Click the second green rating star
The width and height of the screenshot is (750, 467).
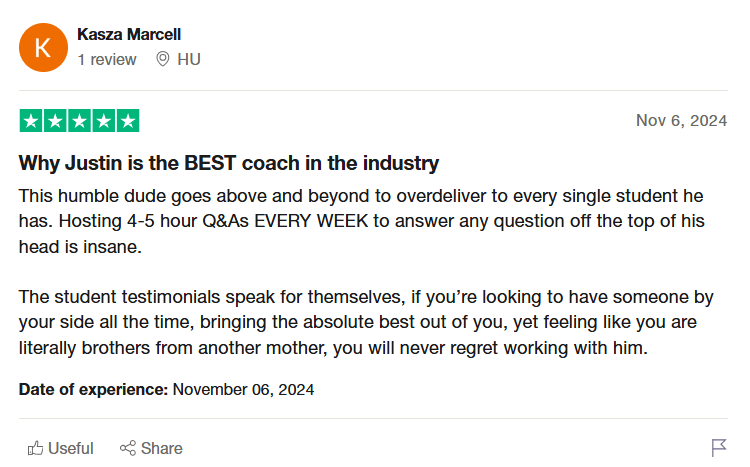click(55, 121)
